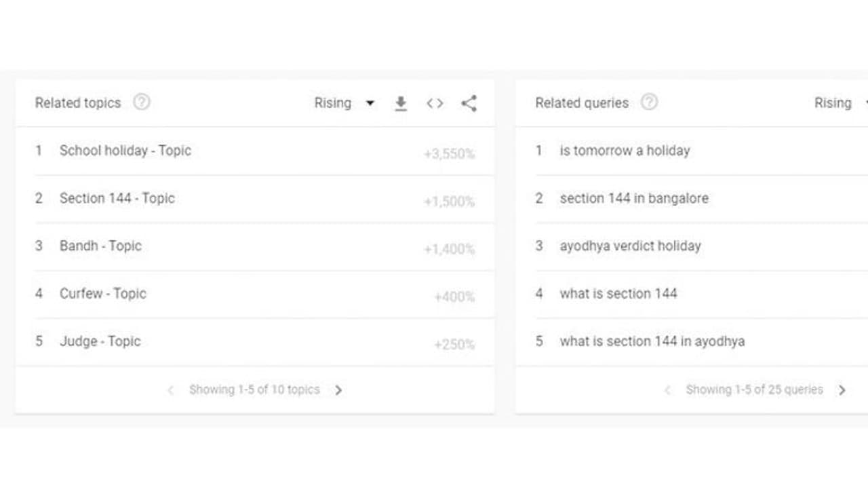Open help icon next to Related topics
Screen dimensions: 868x496
point(141,102)
